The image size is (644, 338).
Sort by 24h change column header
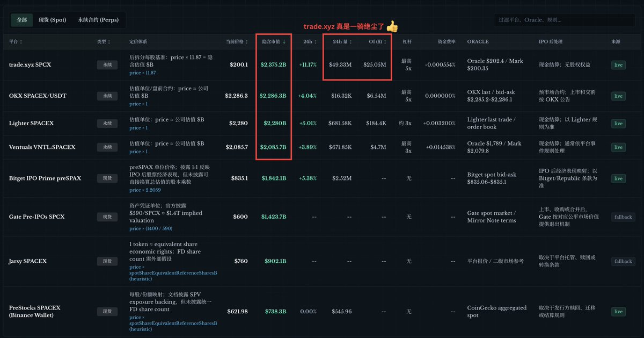pos(310,41)
